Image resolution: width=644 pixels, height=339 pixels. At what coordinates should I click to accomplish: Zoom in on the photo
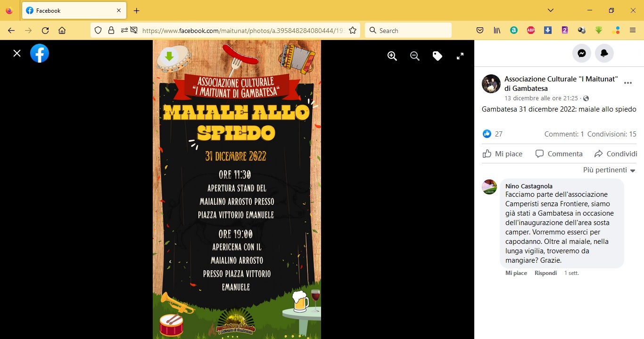pyautogui.click(x=392, y=56)
